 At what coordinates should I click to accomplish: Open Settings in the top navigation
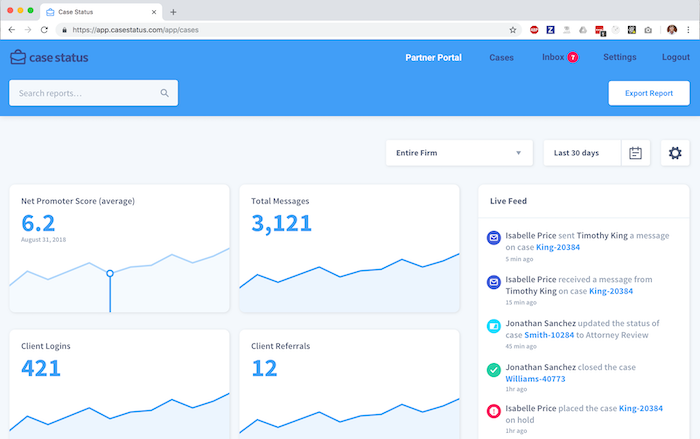click(620, 57)
